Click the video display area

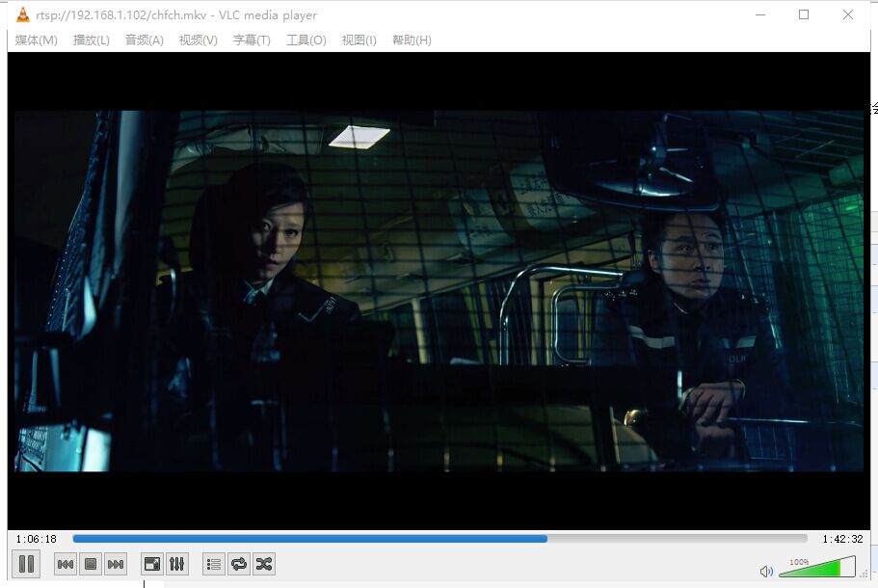point(439,291)
